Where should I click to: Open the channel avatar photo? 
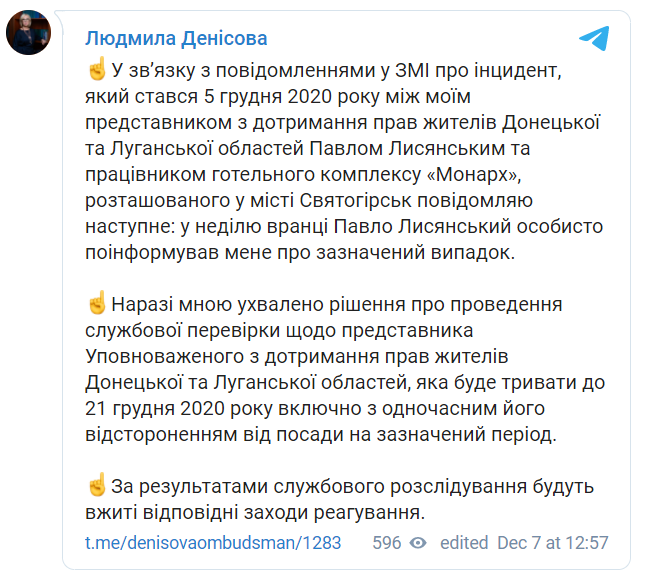(28, 34)
